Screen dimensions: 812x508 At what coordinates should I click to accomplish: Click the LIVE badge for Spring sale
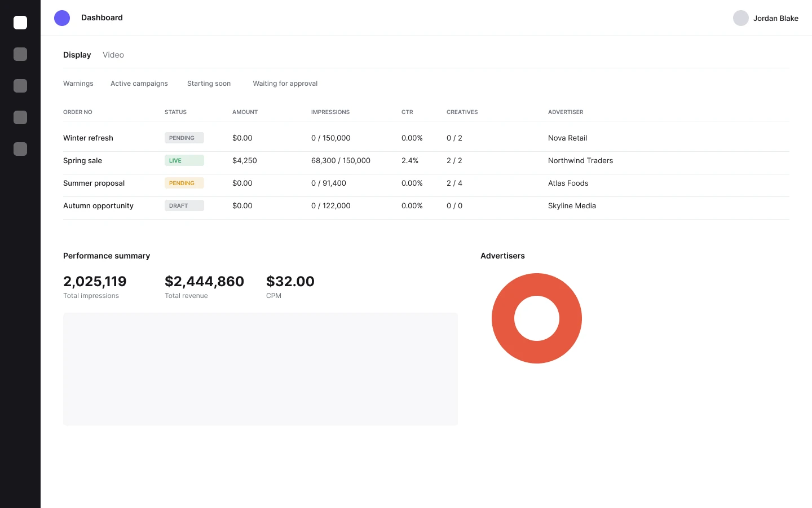[x=184, y=160]
